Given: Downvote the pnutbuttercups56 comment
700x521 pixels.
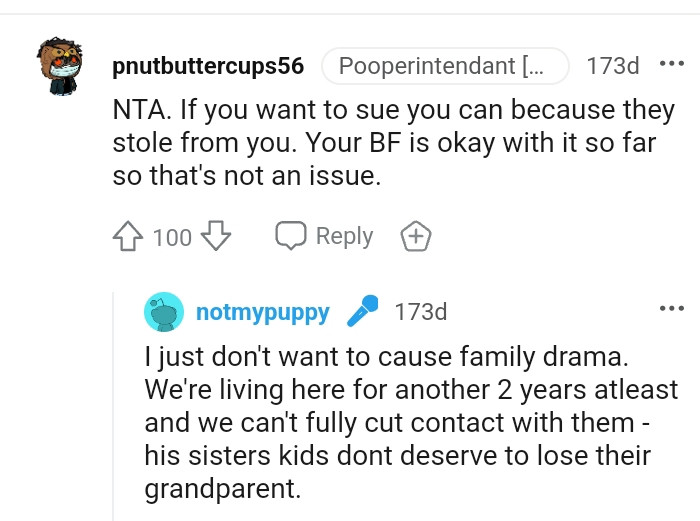Looking at the screenshot, I should [x=216, y=237].
